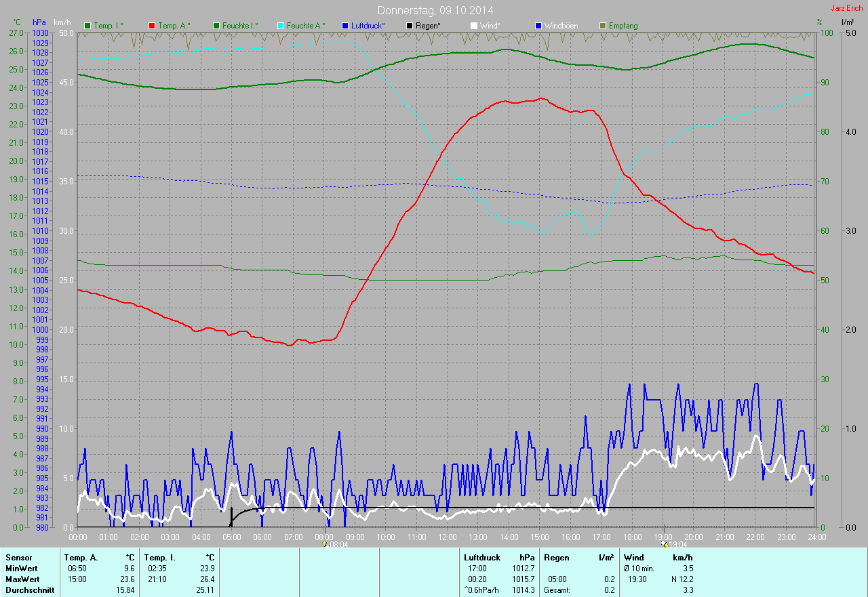Toggle the Luftdruck legend entry
868x597 pixels.
[x=363, y=26]
